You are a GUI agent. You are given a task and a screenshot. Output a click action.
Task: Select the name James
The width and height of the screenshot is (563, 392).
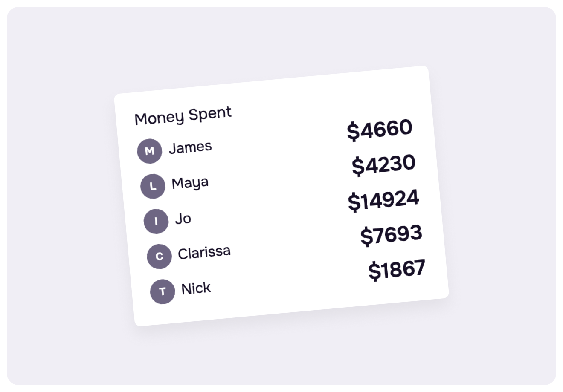(190, 147)
